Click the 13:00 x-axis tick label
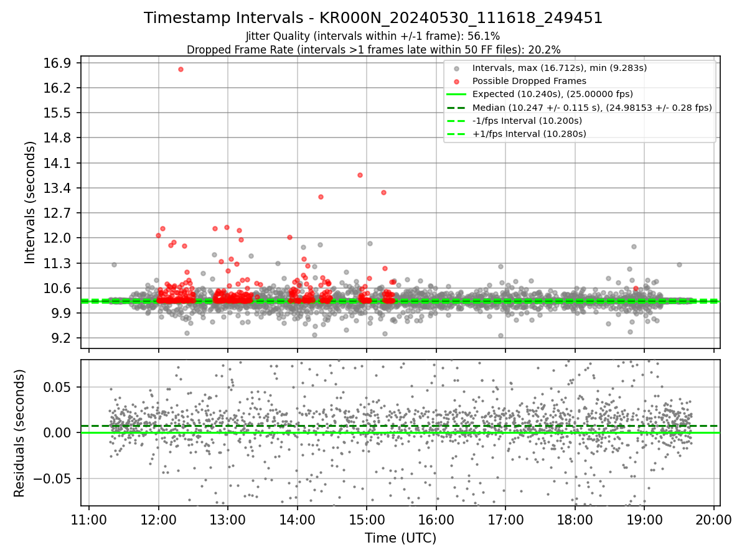Screen dimensions: 747x560 point(227,520)
